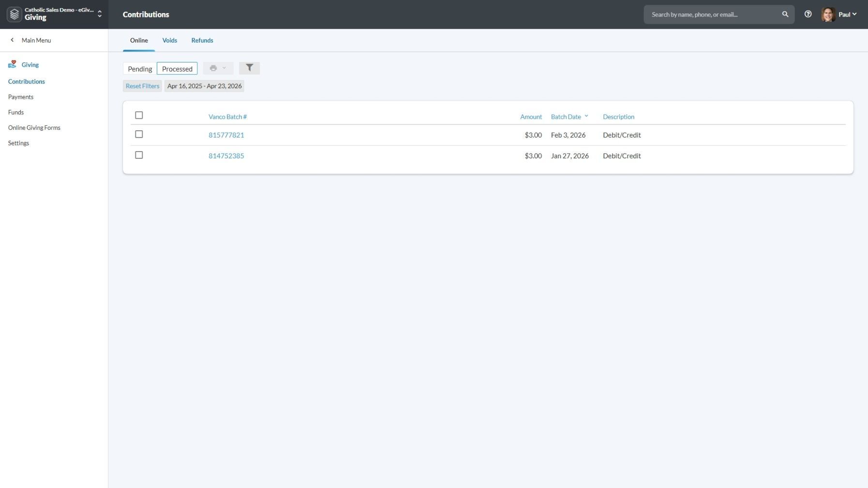
Task: Click the Main Menu back arrow
Action: click(x=12, y=40)
